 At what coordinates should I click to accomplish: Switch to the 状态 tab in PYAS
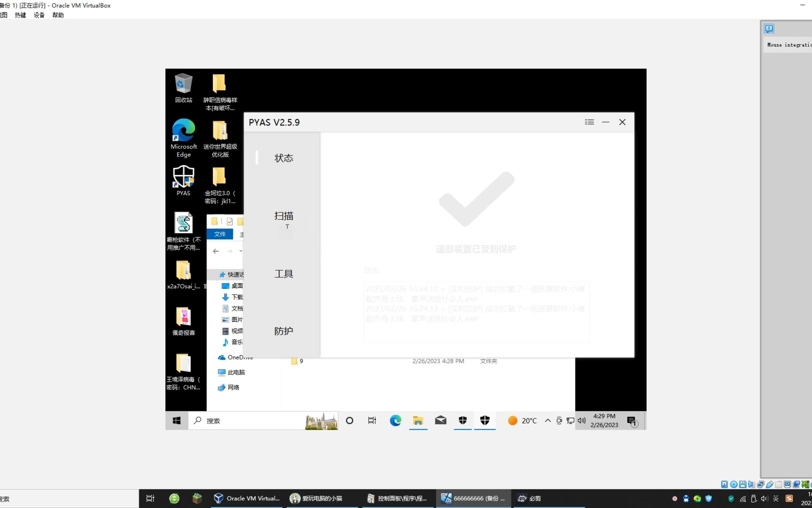(284, 158)
